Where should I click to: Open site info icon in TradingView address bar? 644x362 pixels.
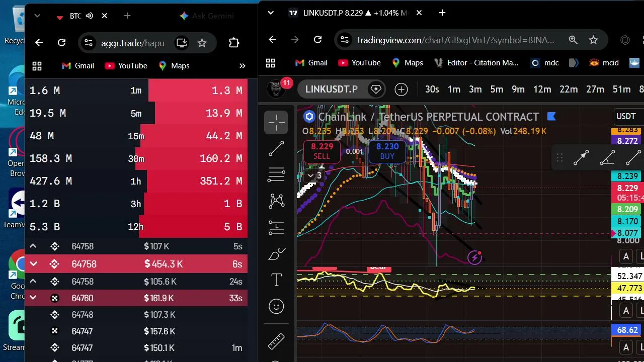[344, 40]
